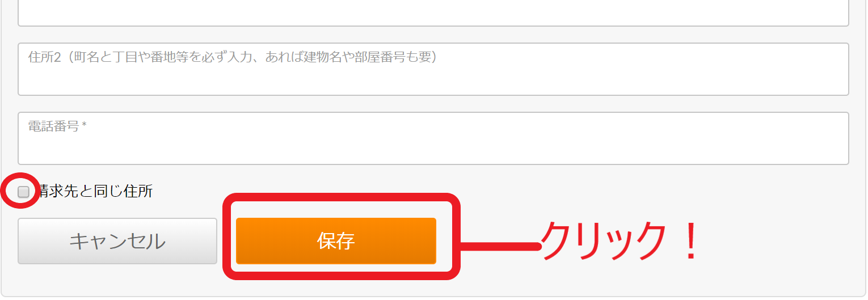This screenshot has width=868, height=300.
Task: Click the red line connecting 保存 to クリック！
Action: [499, 246]
